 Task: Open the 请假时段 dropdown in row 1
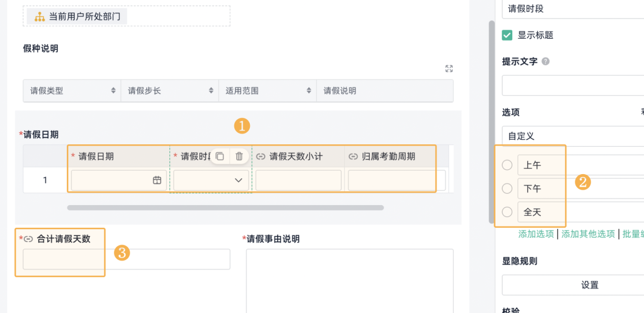211,180
